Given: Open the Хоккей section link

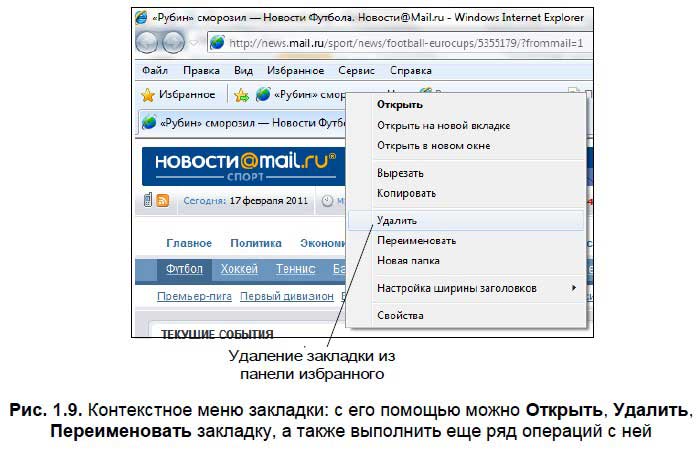Looking at the screenshot, I should [x=239, y=269].
